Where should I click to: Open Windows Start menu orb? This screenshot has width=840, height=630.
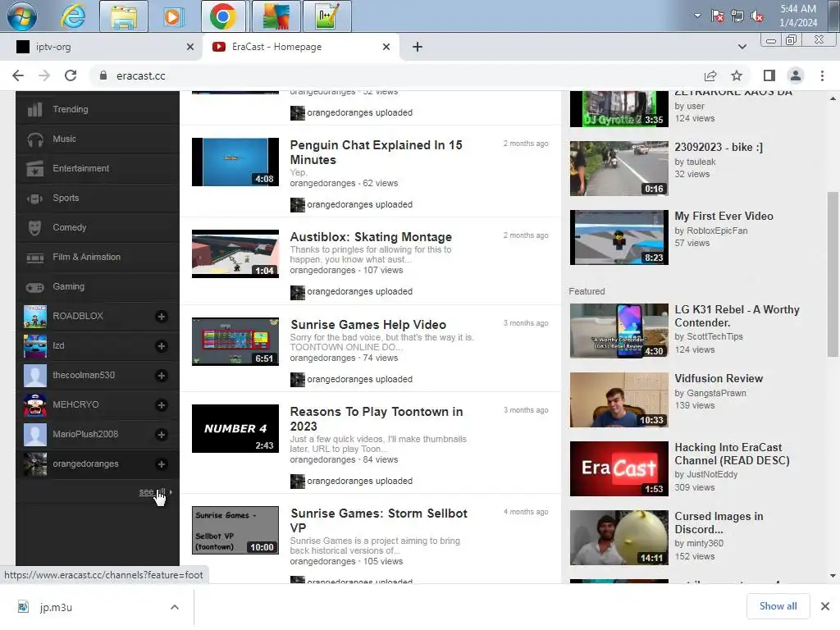click(x=22, y=16)
